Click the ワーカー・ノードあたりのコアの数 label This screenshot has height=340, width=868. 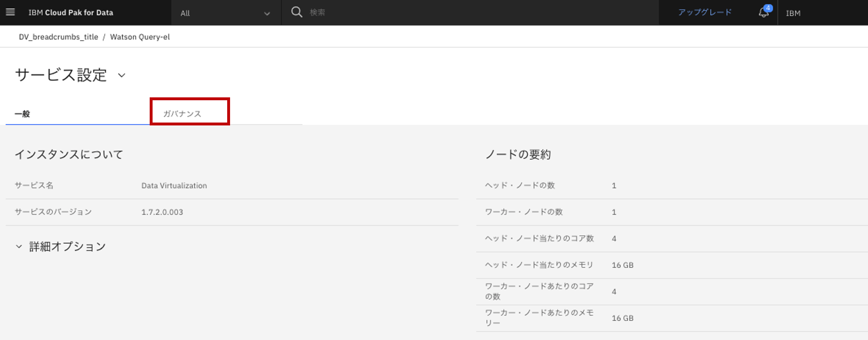(x=539, y=292)
